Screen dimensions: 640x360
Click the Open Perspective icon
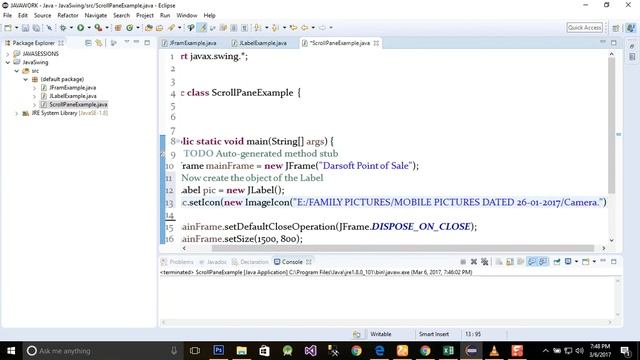616,28
